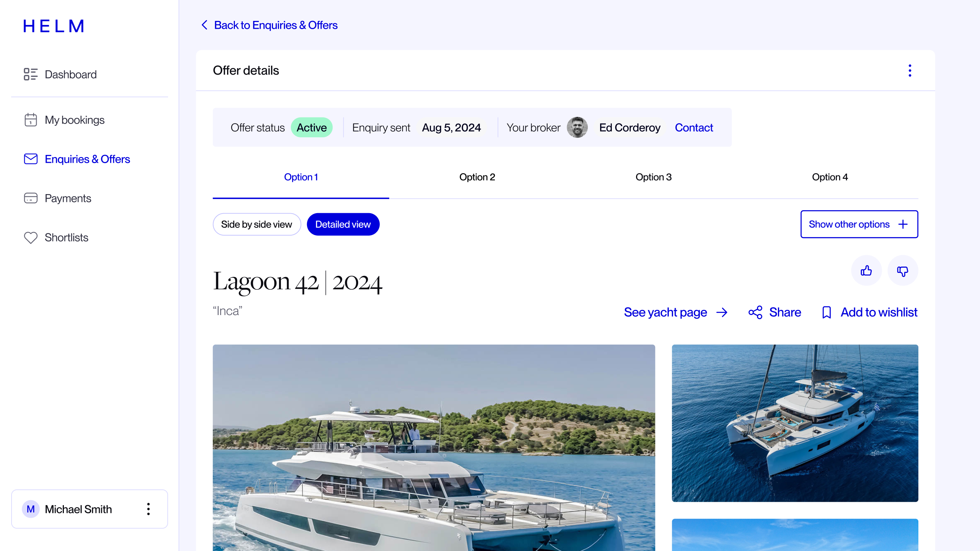The image size is (980, 551).
Task: Like this yacht with thumbs up
Action: pyautogui.click(x=866, y=270)
